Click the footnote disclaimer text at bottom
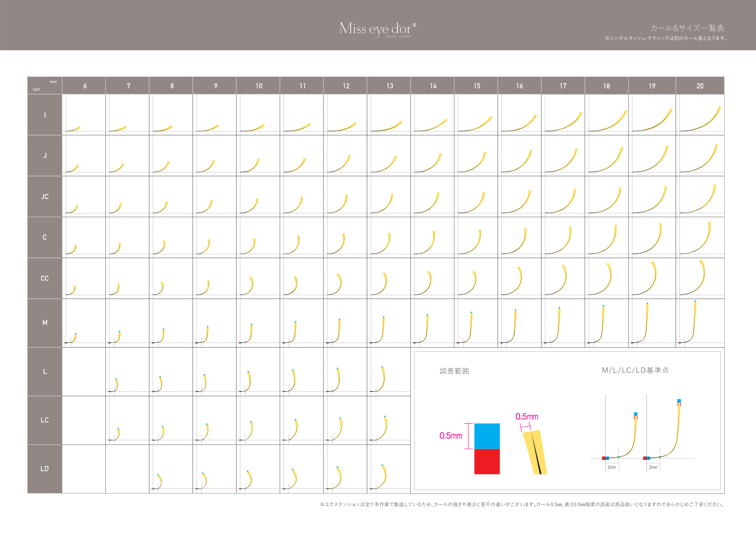The image size is (756, 534). 522,504
